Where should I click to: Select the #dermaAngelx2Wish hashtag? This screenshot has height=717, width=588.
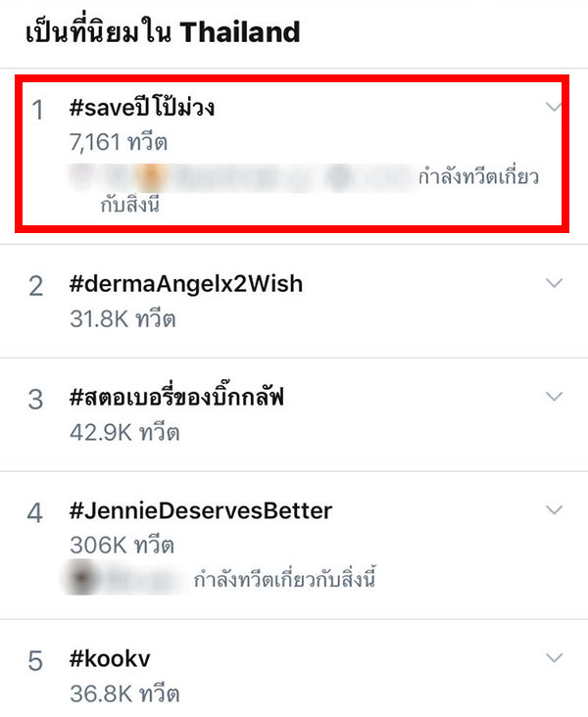point(186,284)
